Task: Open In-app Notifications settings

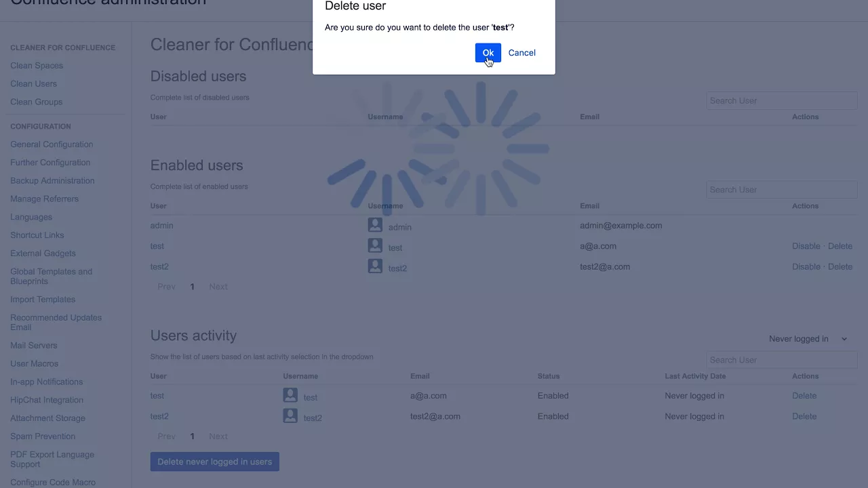Action: (46, 382)
